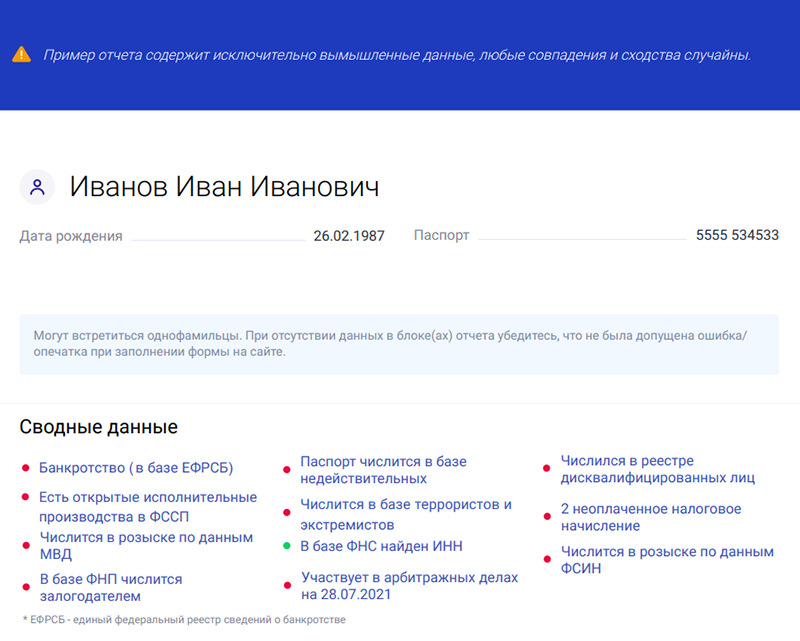Click the Паспорт label

(441, 235)
